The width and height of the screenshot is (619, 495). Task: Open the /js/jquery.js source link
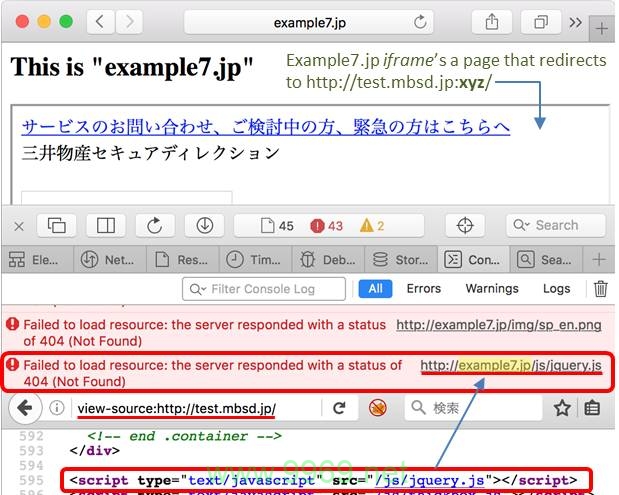pyautogui.click(x=430, y=480)
